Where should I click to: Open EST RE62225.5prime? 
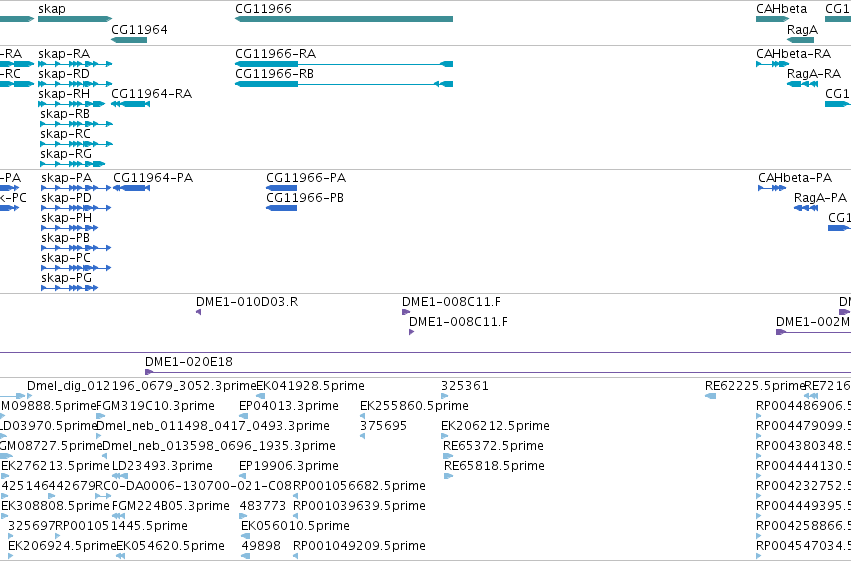tap(755, 386)
